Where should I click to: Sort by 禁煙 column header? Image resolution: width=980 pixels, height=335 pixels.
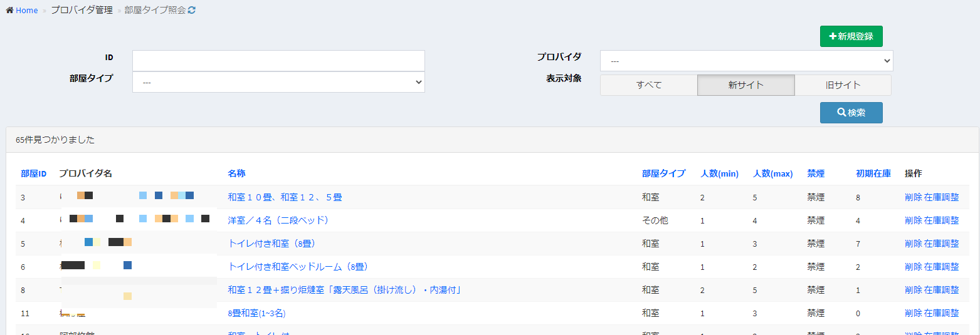[x=816, y=173]
